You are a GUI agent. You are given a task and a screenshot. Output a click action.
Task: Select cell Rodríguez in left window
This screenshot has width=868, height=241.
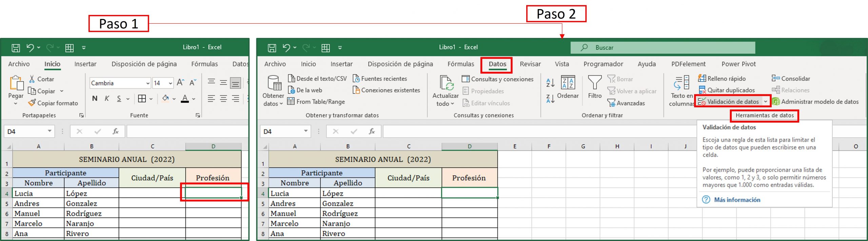tap(92, 213)
